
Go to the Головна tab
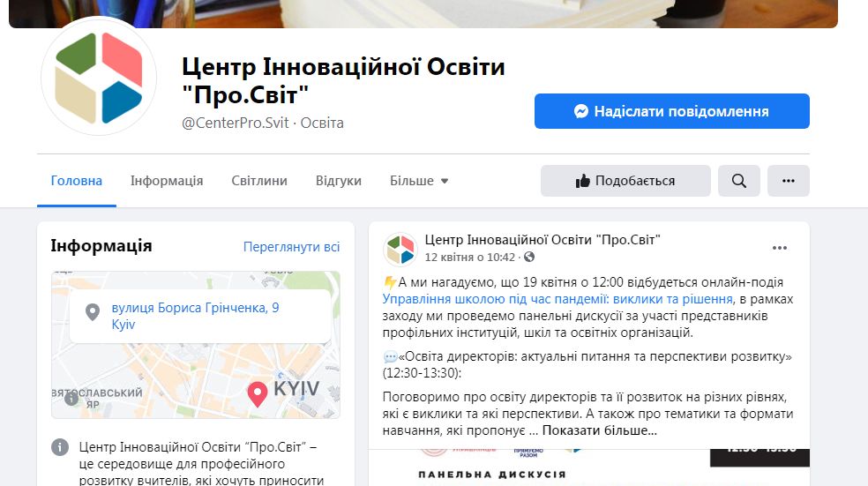tap(77, 181)
